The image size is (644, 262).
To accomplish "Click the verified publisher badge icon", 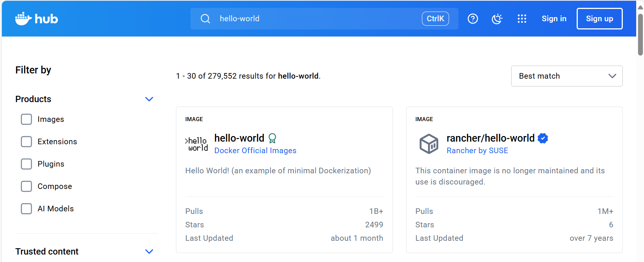I will click(x=543, y=138).
